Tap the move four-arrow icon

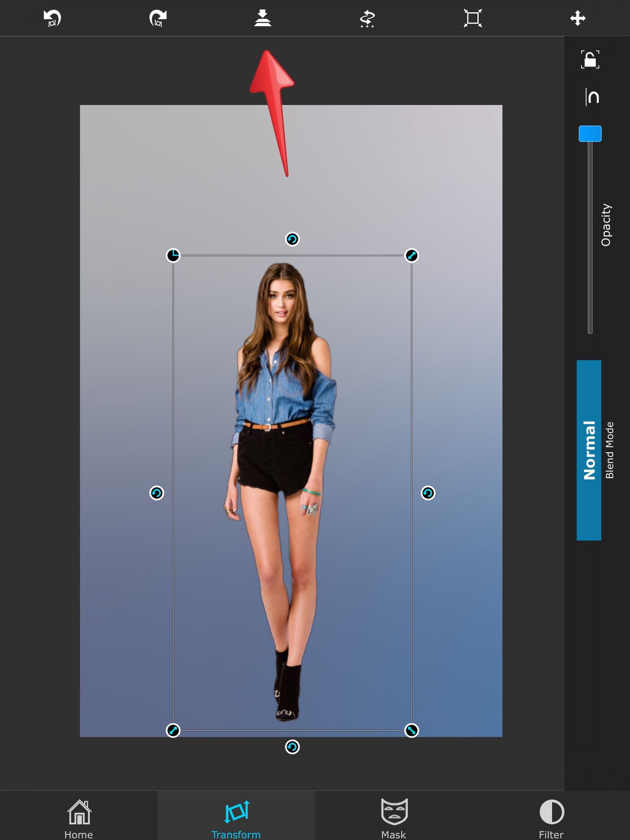coord(578,18)
